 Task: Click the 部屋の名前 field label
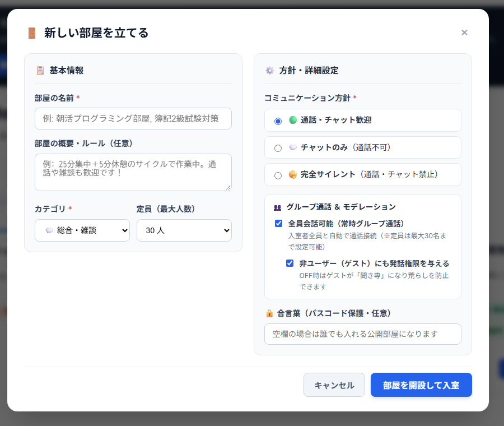tap(54, 98)
